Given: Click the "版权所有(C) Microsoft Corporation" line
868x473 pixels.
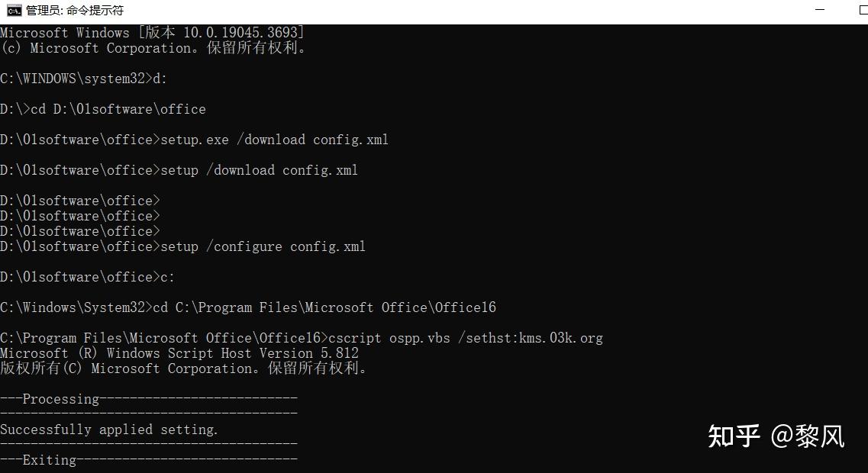Looking at the screenshot, I should click(183, 368).
